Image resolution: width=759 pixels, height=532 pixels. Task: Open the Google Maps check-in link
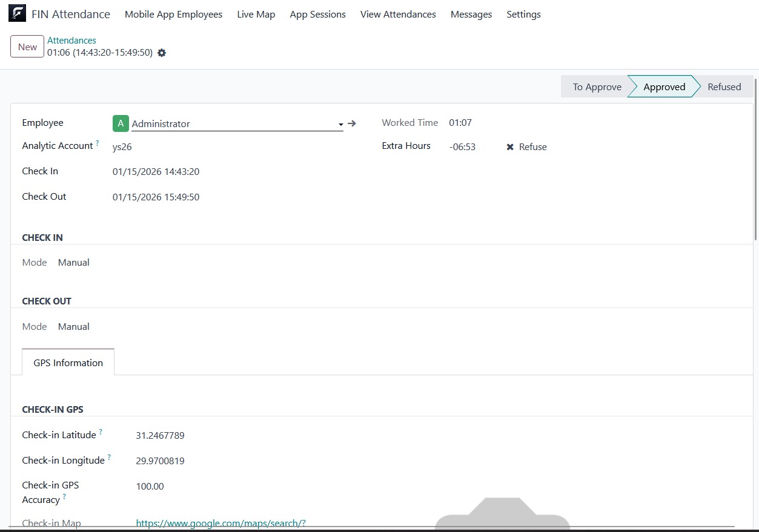[220, 523]
